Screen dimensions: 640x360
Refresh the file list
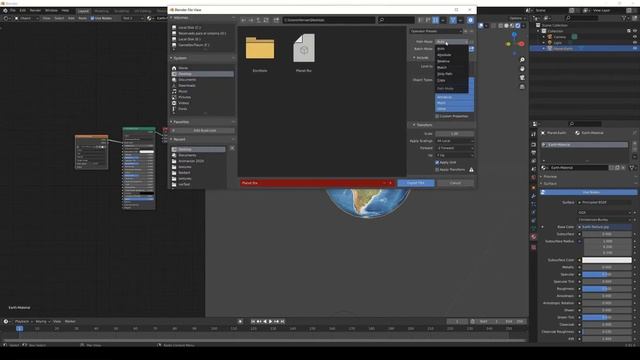(266, 20)
